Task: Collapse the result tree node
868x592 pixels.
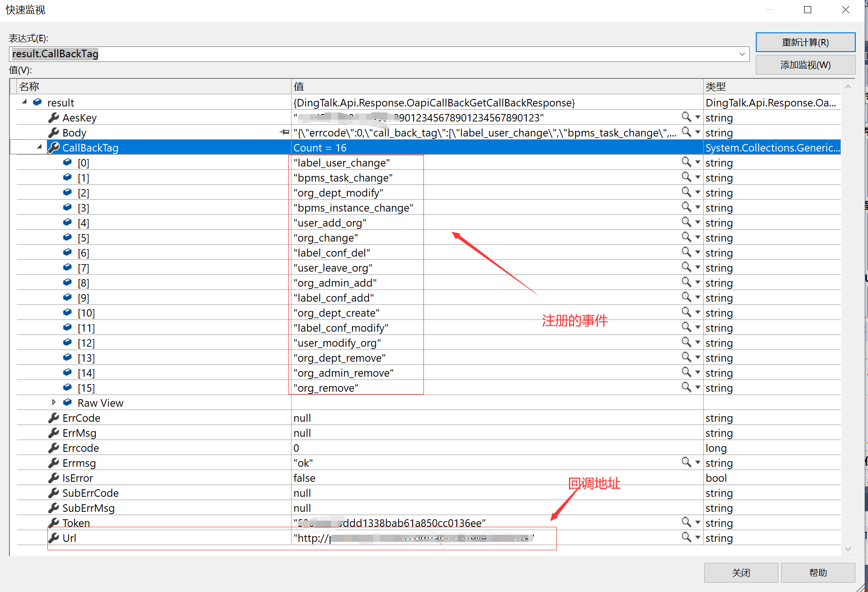Action: click(24, 102)
